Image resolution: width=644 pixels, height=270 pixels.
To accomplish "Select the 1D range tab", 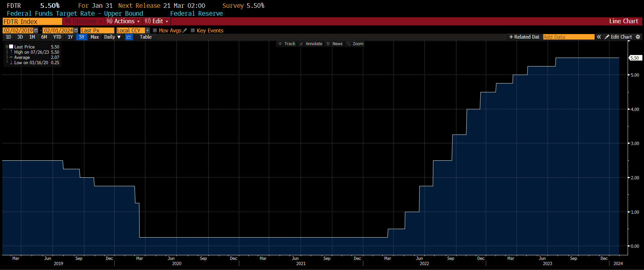I will [x=8, y=37].
